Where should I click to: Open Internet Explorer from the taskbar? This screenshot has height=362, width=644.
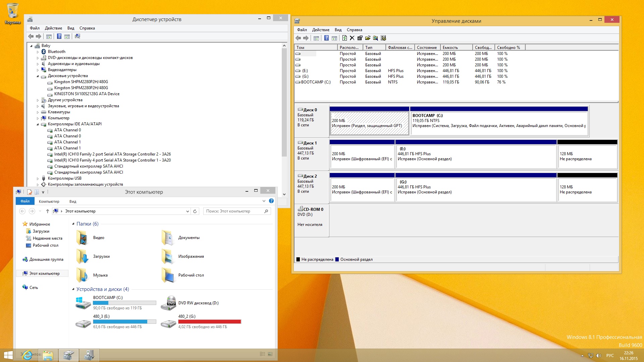point(28,355)
